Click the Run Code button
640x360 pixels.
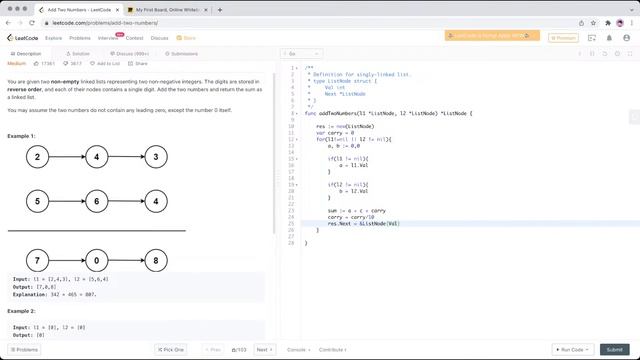tap(572, 350)
